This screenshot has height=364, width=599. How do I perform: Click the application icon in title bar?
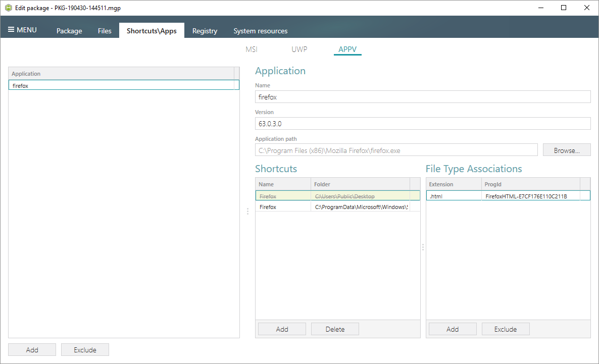[9, 8]
